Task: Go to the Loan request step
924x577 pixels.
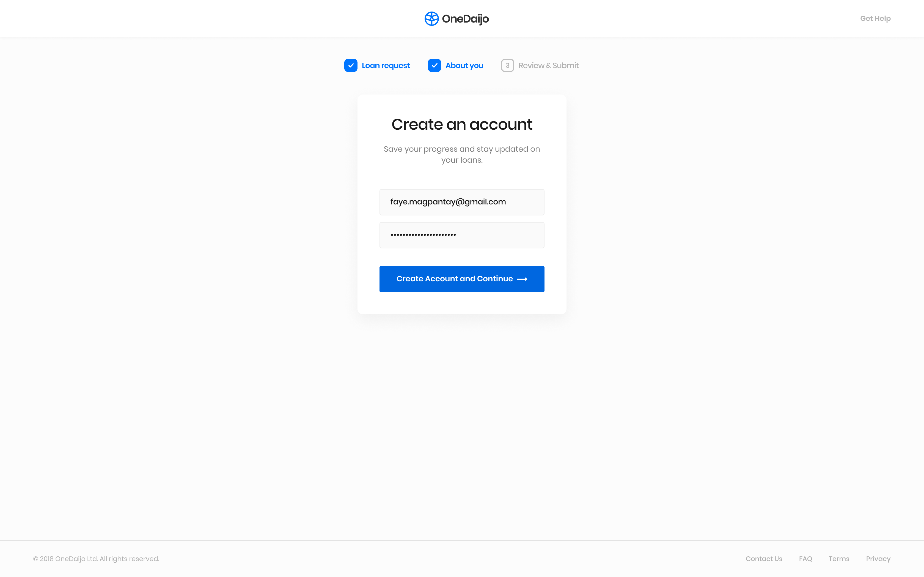Action: pos(385,65)
